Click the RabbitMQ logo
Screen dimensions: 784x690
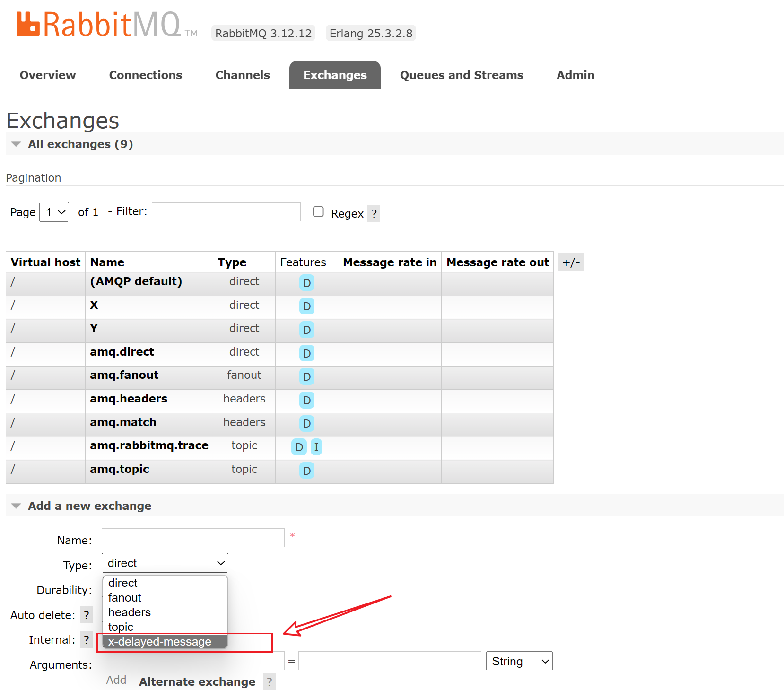click(x=107, y=25)
